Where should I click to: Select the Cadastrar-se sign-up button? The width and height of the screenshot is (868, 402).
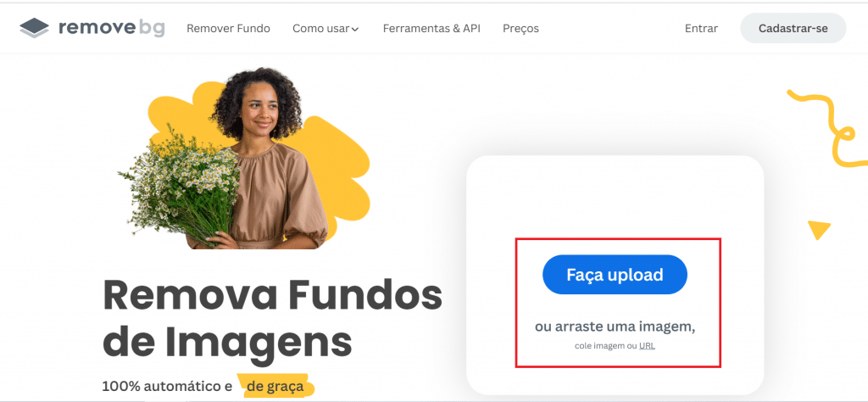793,28
